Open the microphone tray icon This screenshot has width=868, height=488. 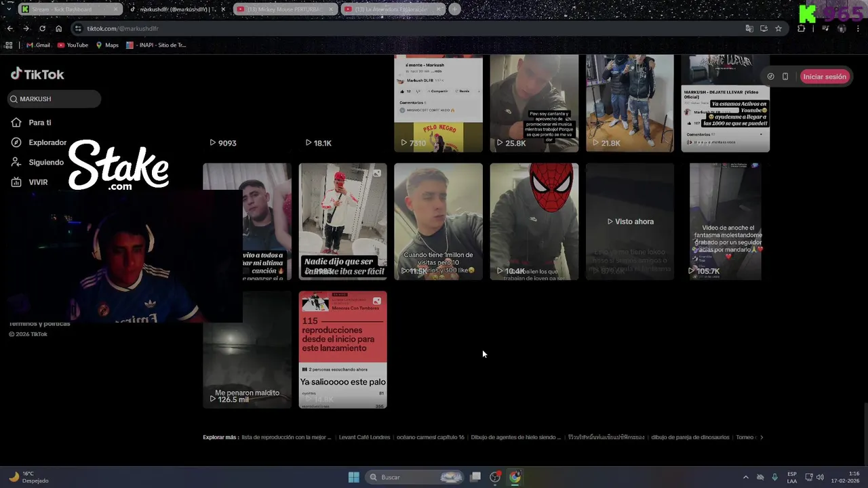pos(774,477)
